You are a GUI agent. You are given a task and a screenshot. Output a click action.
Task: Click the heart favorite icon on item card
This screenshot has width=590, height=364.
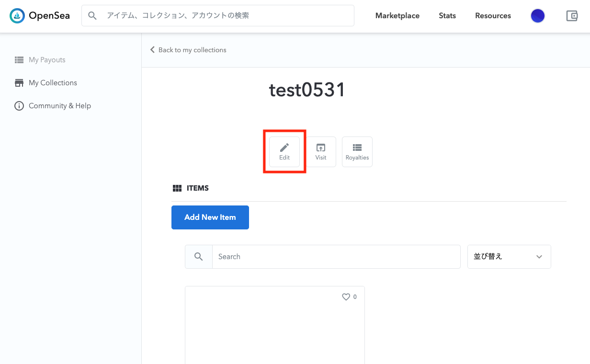click(346, 297)
